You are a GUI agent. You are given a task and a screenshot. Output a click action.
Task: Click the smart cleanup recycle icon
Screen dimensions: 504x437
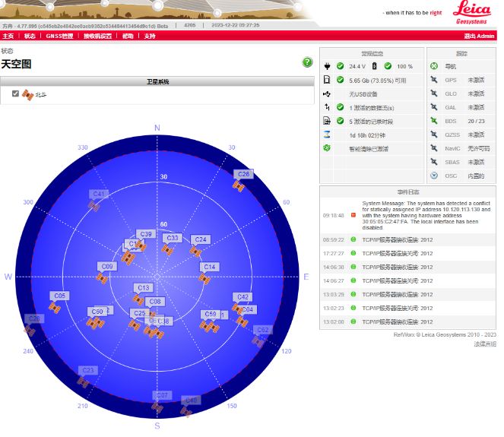tap(327, 148)
